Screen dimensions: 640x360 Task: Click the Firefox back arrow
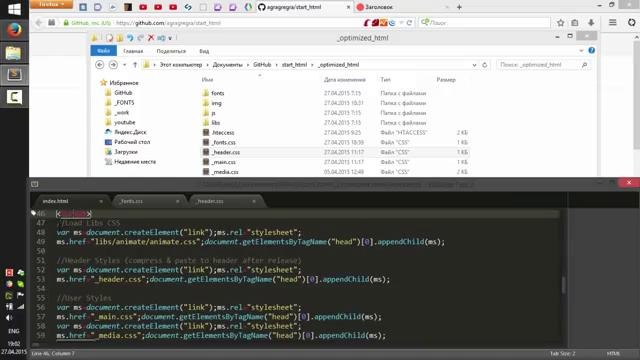click(x=39, y=23)
